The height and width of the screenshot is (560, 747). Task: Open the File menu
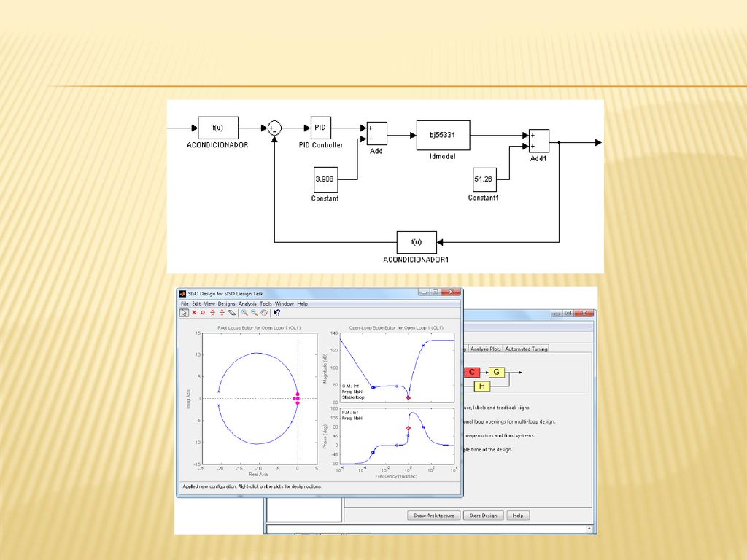(x=185, y=304)
